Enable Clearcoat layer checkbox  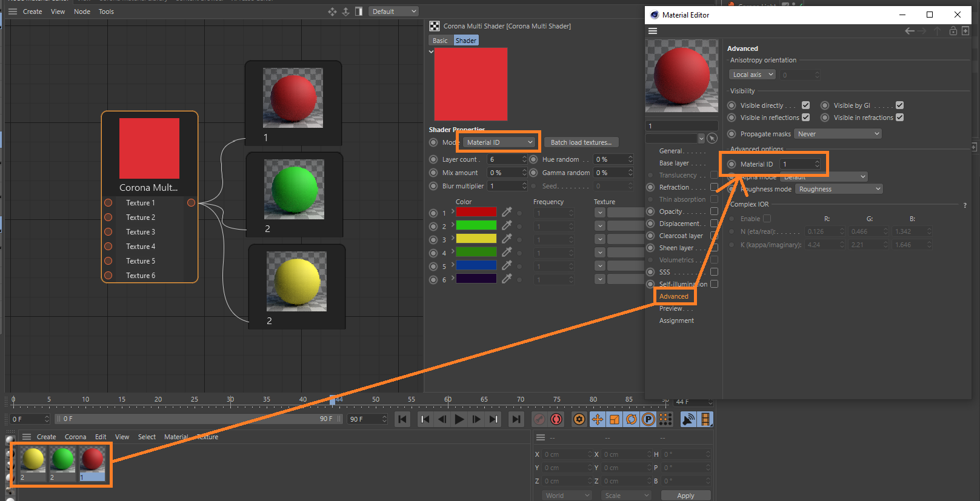(x=714, y=236)
